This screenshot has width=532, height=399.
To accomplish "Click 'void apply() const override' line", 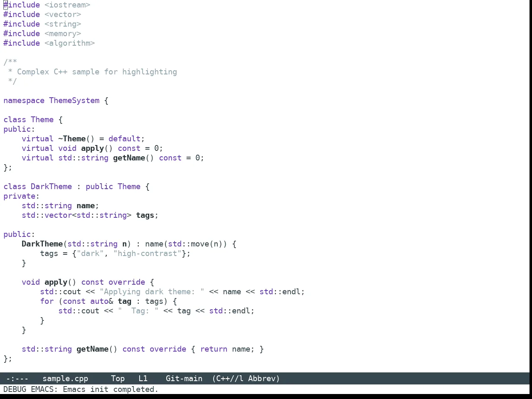I will click(88, 282).
